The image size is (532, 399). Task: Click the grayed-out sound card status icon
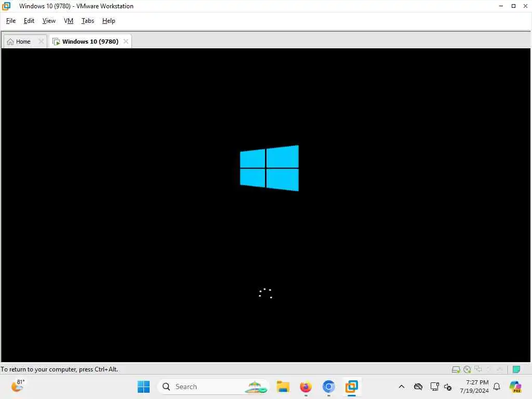[x=489, y=369]
